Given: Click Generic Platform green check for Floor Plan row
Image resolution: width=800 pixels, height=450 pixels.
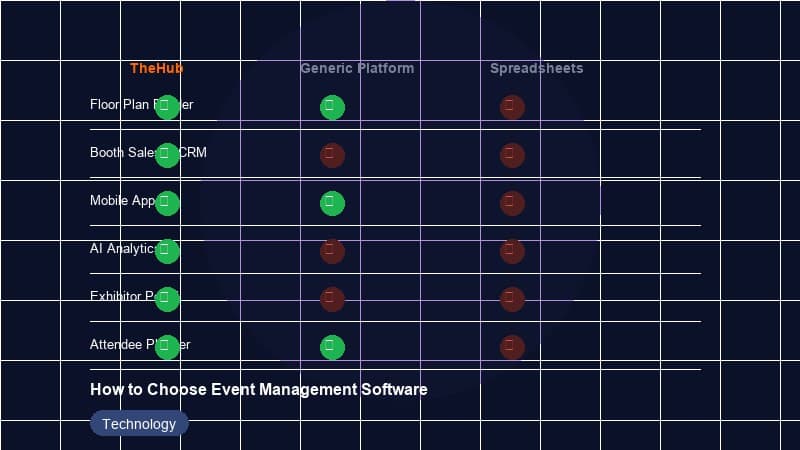Looking at the screenshot, I should (x=332, y=107).
